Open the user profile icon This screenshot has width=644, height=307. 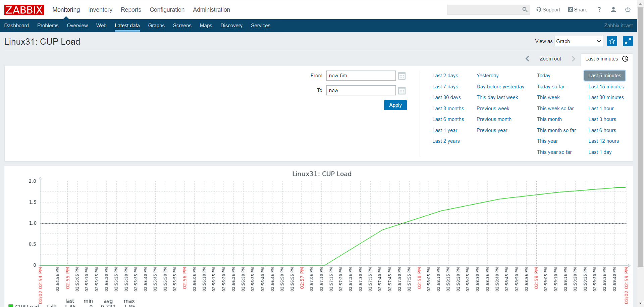point(613,10)
